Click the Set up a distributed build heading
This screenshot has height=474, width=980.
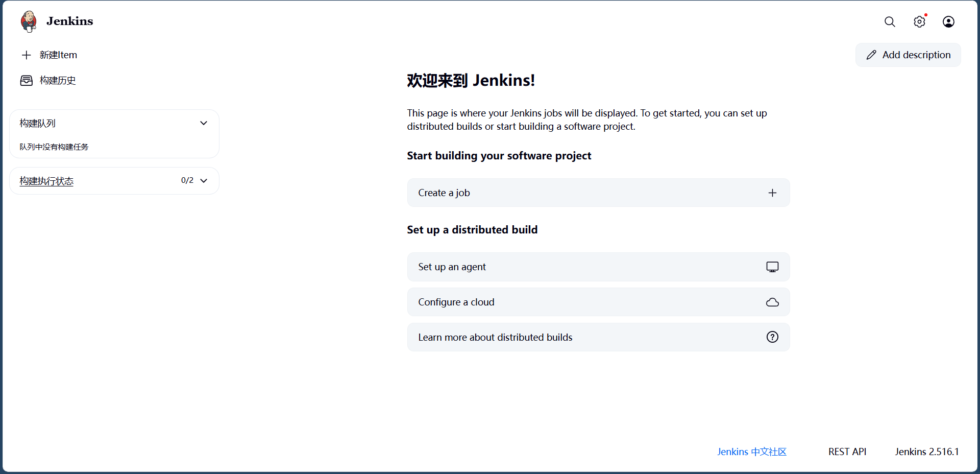[x=472, y=230]
